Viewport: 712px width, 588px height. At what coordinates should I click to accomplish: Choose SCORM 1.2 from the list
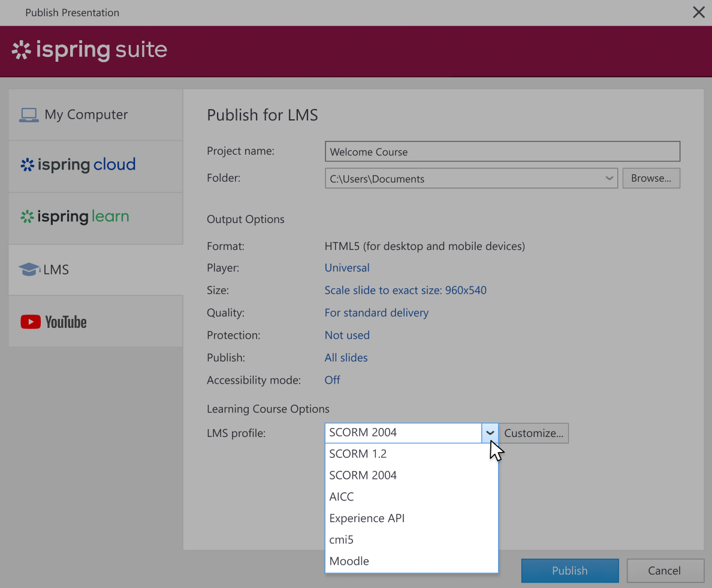[411, 454]
